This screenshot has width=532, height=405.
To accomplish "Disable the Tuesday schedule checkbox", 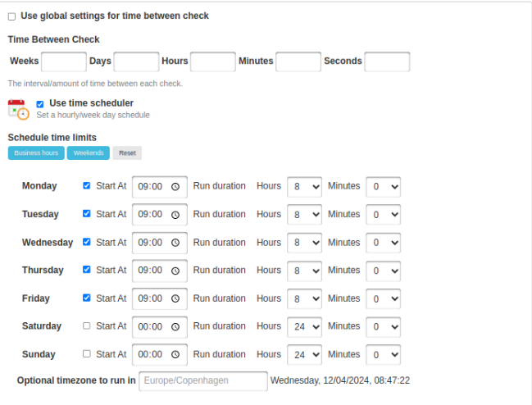I will [87, 213].
